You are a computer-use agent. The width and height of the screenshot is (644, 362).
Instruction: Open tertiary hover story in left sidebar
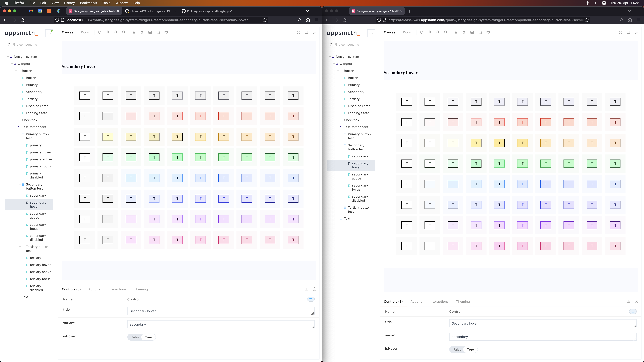[x=40, y=265]
